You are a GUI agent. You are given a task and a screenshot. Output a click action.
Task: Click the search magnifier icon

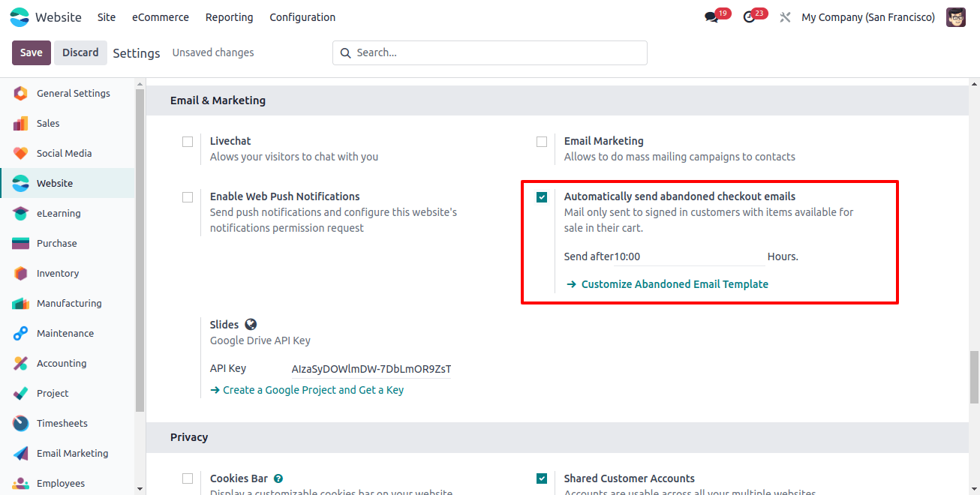point(346,53)
